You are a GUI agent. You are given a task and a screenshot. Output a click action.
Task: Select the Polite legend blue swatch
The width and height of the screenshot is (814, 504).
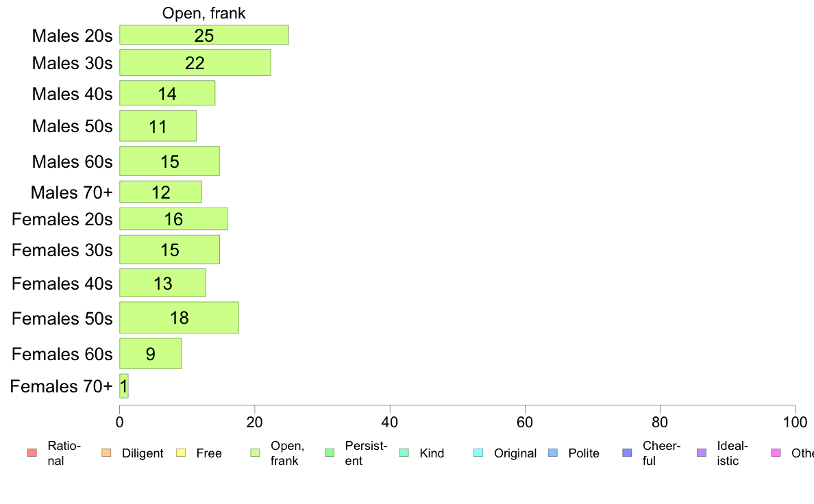point(553,453)
